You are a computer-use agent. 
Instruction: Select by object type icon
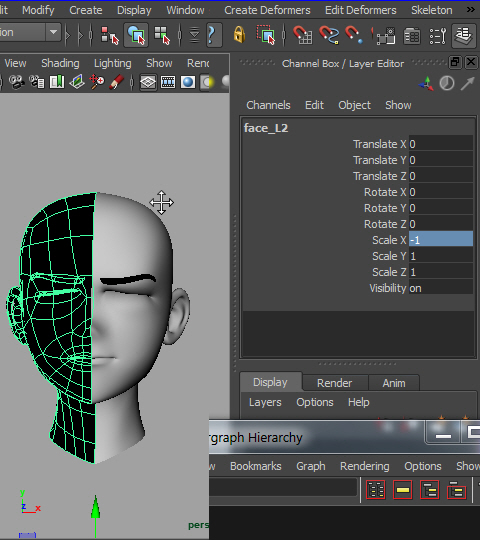[x=136, y=35]
